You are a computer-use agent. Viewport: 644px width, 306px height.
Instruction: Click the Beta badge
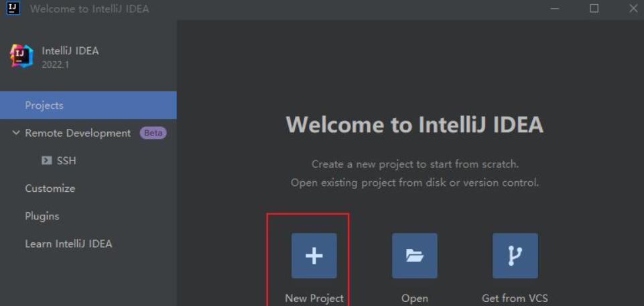point(153,134)
